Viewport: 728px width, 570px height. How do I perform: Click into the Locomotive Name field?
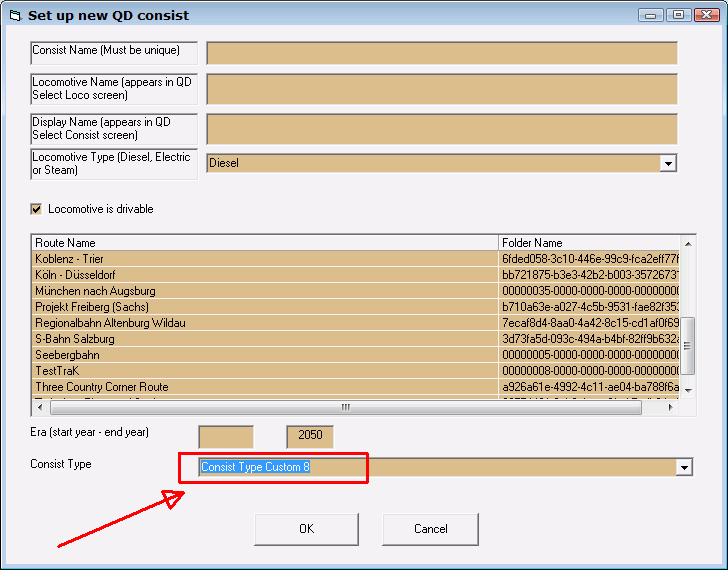442,89
